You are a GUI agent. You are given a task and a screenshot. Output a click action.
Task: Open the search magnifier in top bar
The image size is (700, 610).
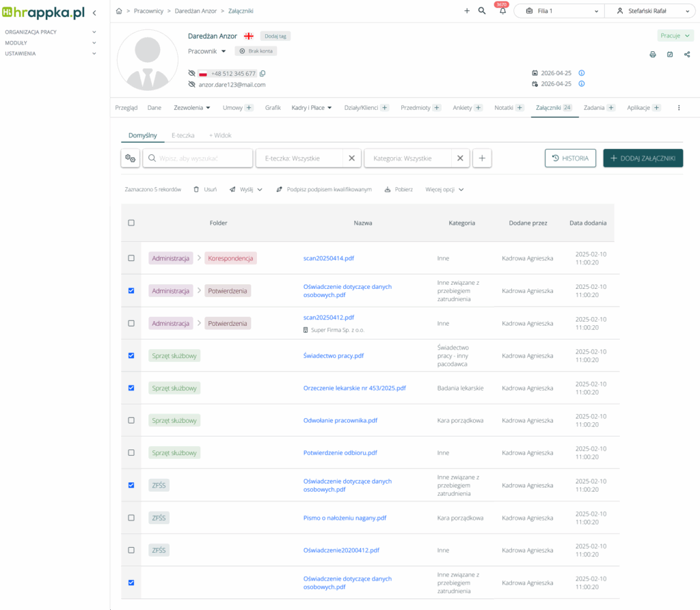(x=482, y=11)
